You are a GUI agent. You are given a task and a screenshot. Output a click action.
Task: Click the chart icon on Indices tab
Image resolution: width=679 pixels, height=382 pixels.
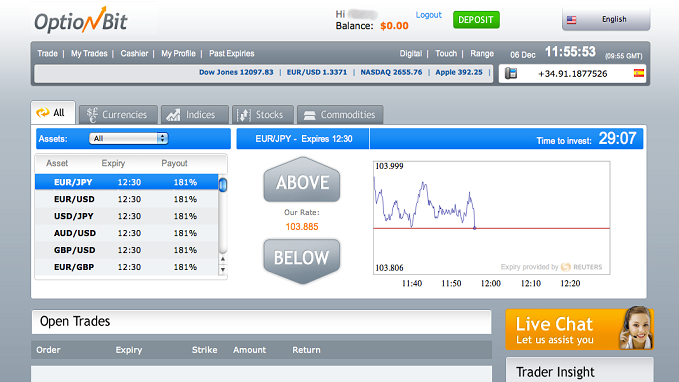coord(173,115)
